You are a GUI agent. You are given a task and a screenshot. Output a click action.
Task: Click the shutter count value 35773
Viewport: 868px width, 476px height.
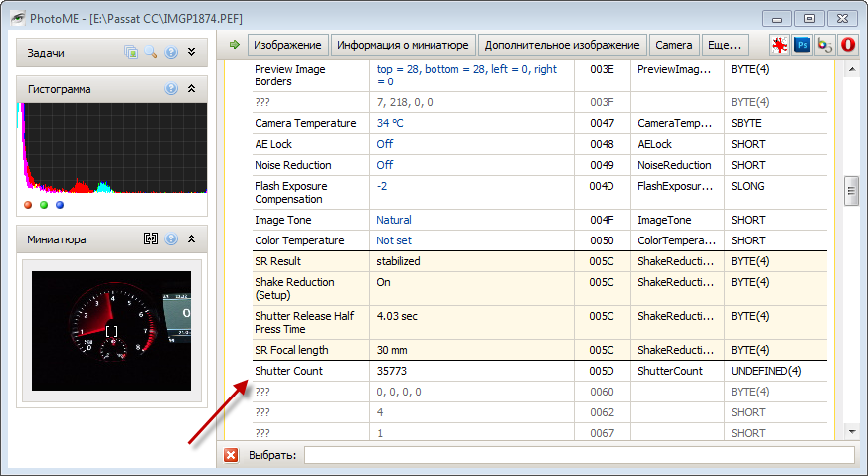point(392,371)
